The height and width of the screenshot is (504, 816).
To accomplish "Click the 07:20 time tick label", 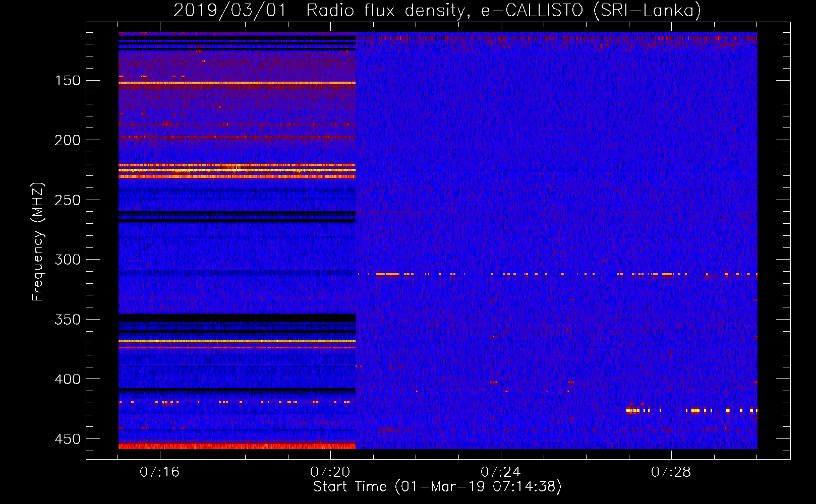I will (330, 472).
